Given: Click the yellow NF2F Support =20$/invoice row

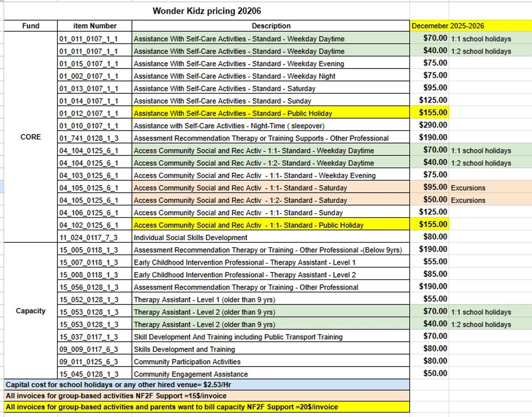Looking at the screenshot, I should [x=172, y=407].
